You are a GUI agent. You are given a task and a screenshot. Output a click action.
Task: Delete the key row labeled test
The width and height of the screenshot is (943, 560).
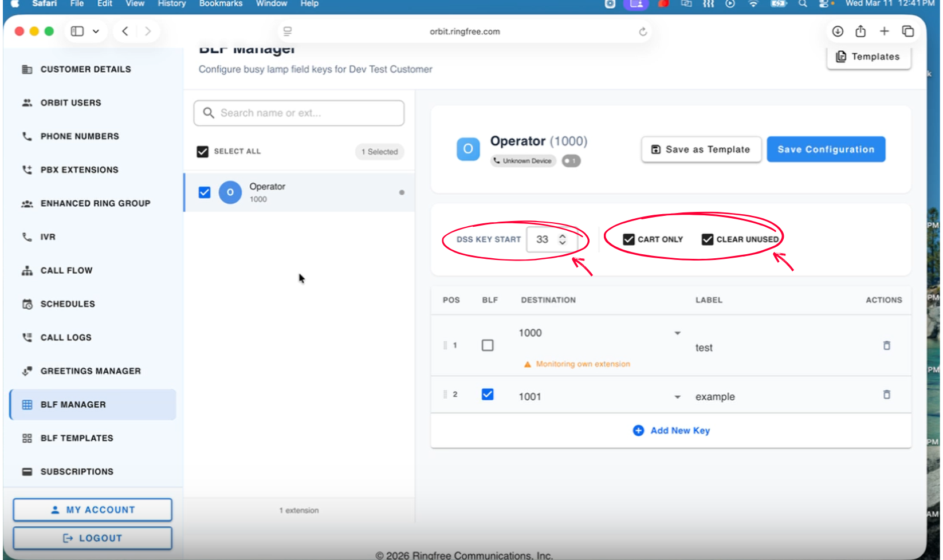coord(886,345)
